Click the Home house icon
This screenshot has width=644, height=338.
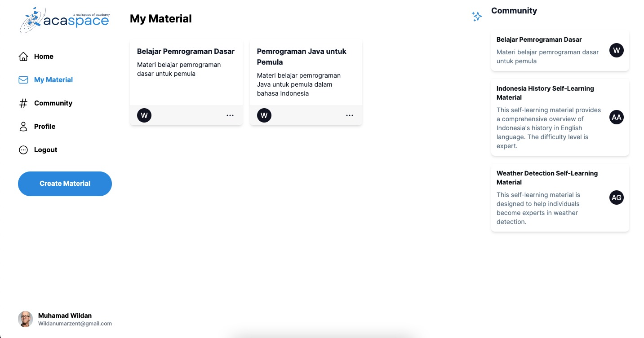tap(23, 57)
